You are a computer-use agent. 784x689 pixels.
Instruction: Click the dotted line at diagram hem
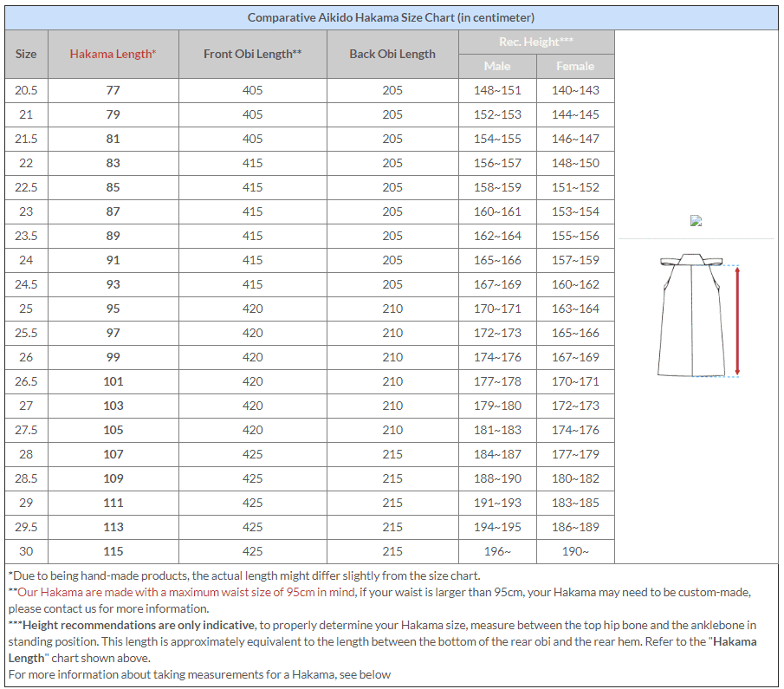[716, 377]
